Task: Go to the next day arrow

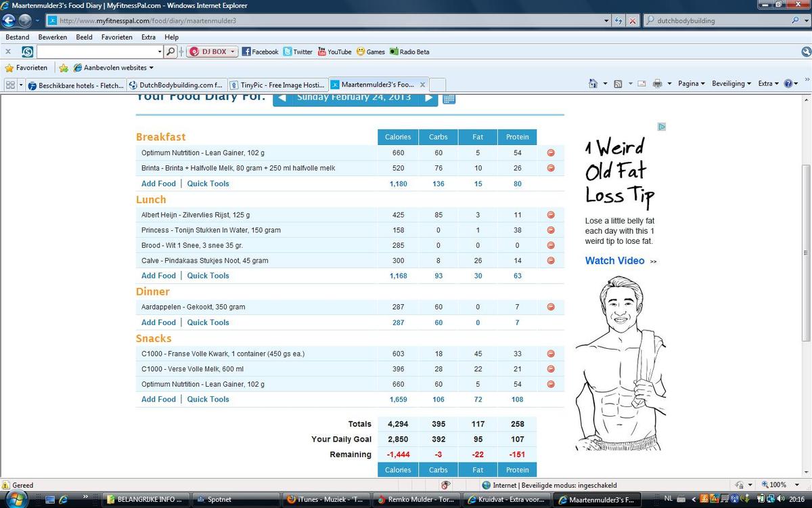Action: click(x=428, y=98)
